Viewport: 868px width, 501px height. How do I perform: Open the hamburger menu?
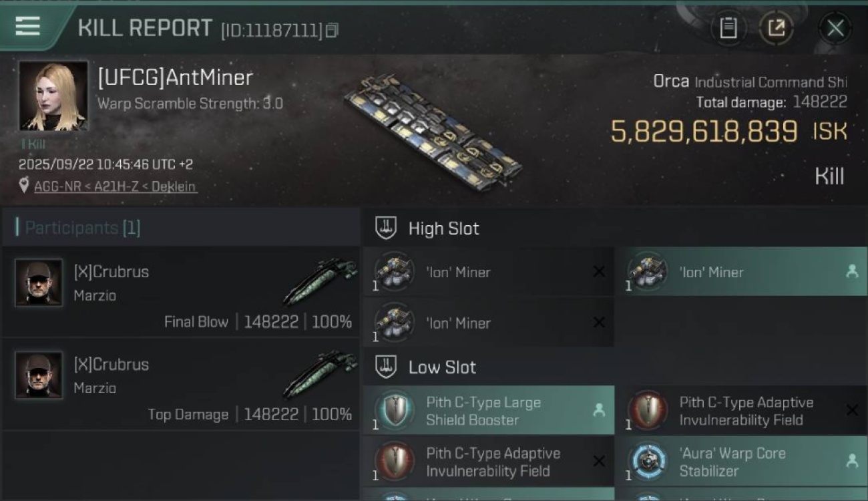(27, 27)
